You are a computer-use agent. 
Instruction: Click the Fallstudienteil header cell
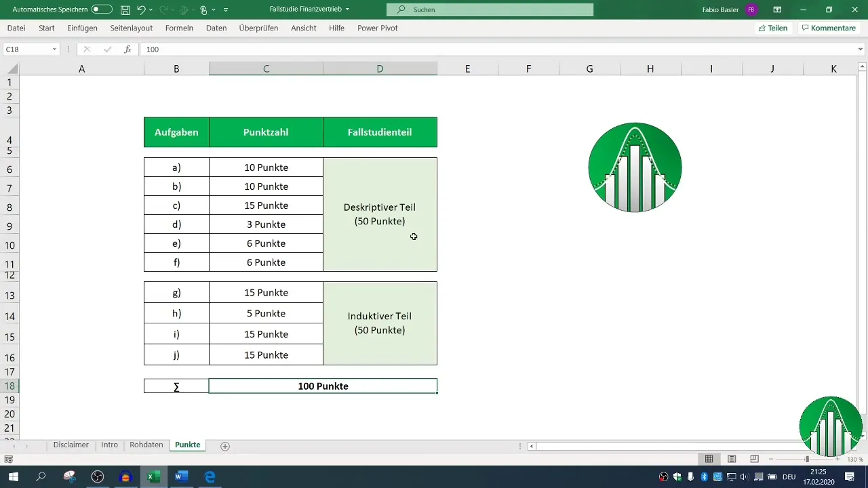pyautogui.click(x=380, y=132)
